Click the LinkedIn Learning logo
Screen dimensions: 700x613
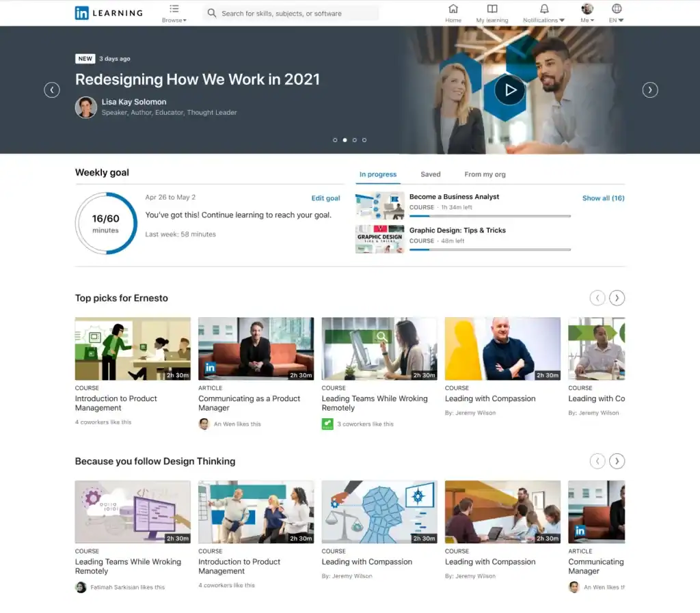[x=108, y=12]
